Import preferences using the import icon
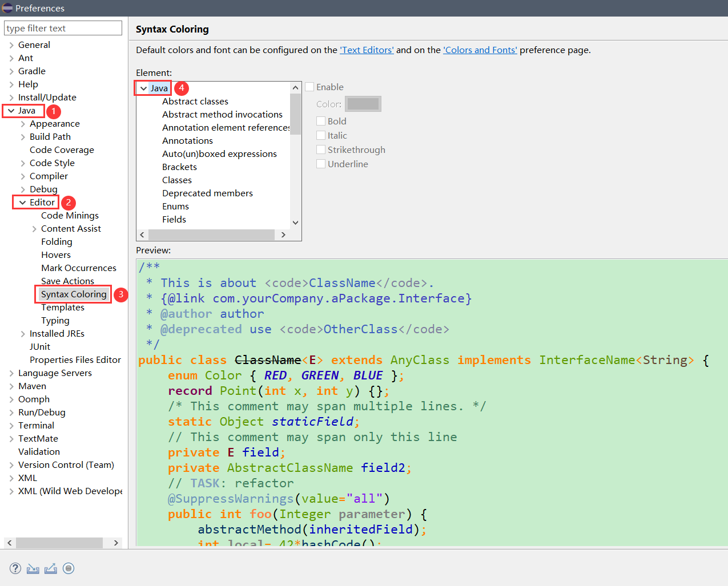The width and height of the screenshot is (728, 586). pyautogui.click(x=33, y=568)
